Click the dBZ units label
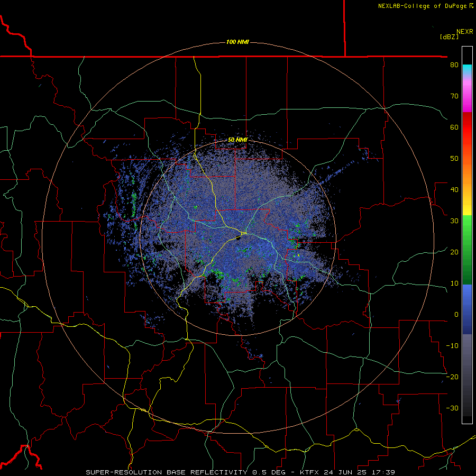476x476 pixels. click(449, 36)
